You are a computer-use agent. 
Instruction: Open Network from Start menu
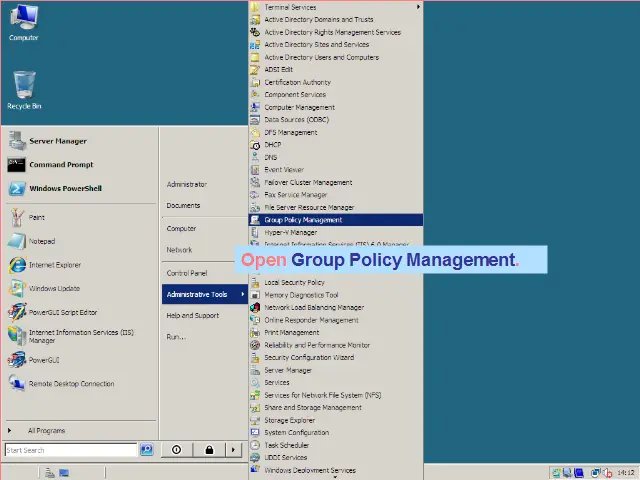click(205, 250)
